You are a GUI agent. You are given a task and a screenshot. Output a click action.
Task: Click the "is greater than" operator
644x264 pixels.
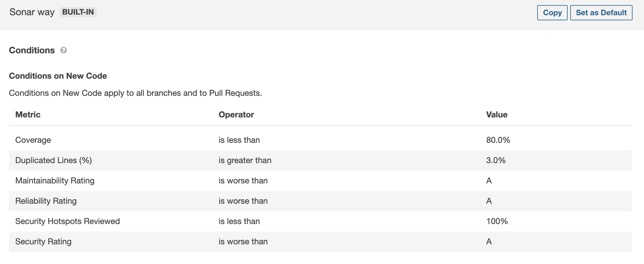click(245, 160)
